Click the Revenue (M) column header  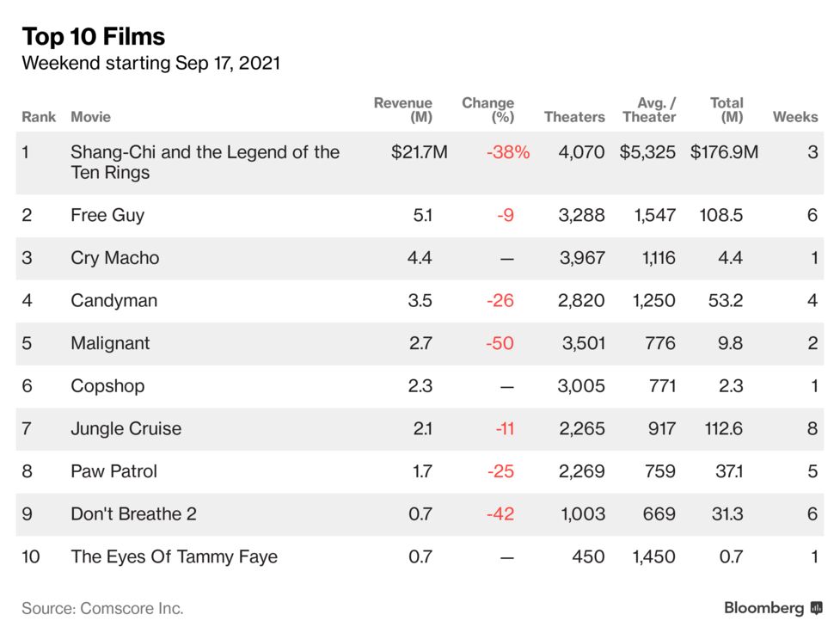pyautogui.click(x=403, y=110)
